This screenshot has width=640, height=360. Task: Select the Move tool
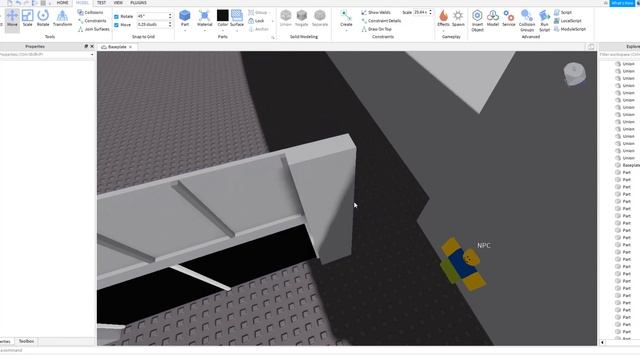pyautogui.click(x=12, y=19)
